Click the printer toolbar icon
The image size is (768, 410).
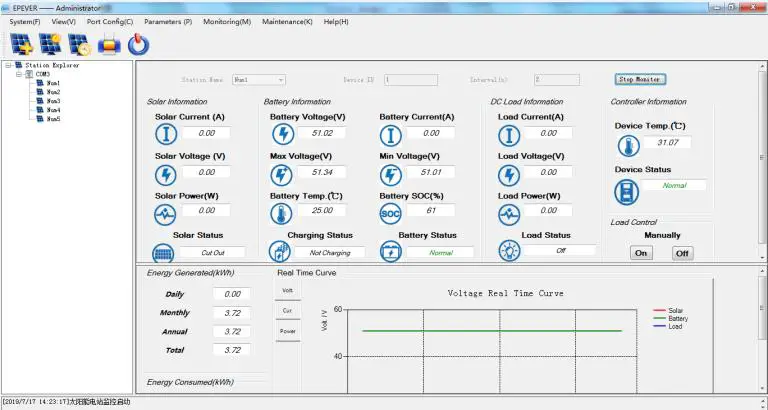pos(110,44)
